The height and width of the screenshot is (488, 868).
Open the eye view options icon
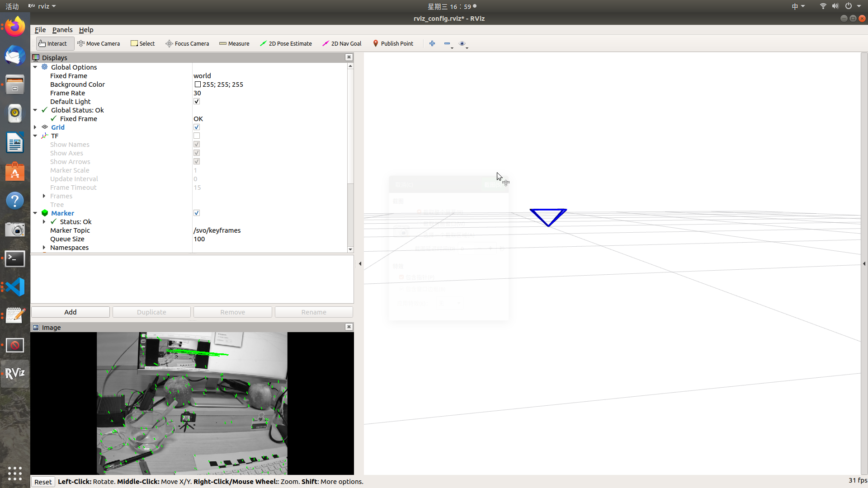click(x=462, y=43)
